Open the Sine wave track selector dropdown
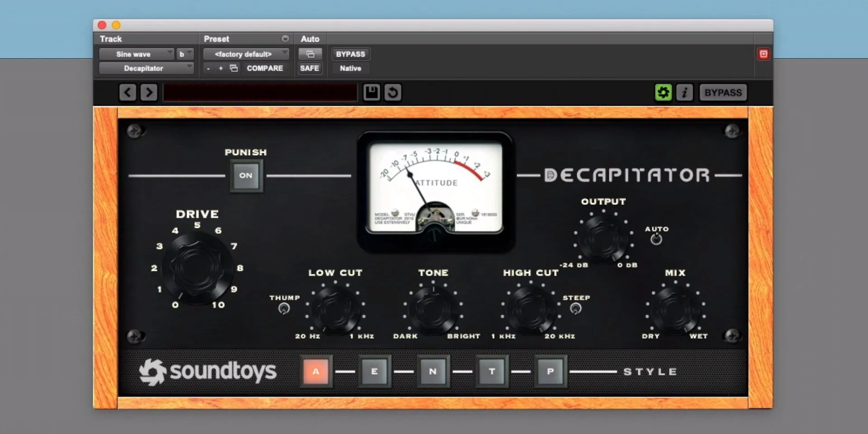The width and height of the screenshot is (868, 434). [136, 54]
